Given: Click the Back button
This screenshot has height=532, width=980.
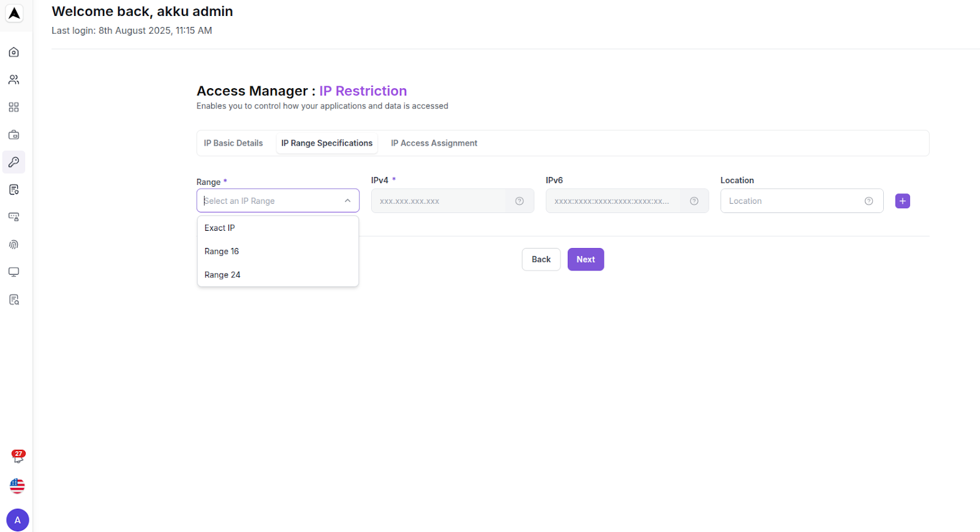Looking at the screenshot, I should pyautogui.click(x=541, y=260).
